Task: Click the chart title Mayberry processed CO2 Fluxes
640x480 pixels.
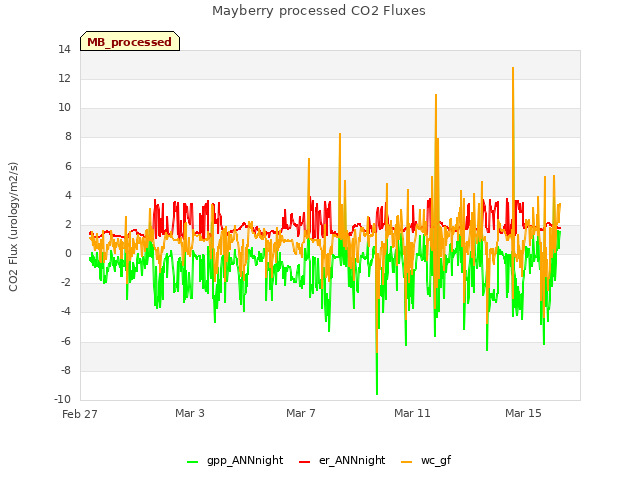Action: click(319, 11)
